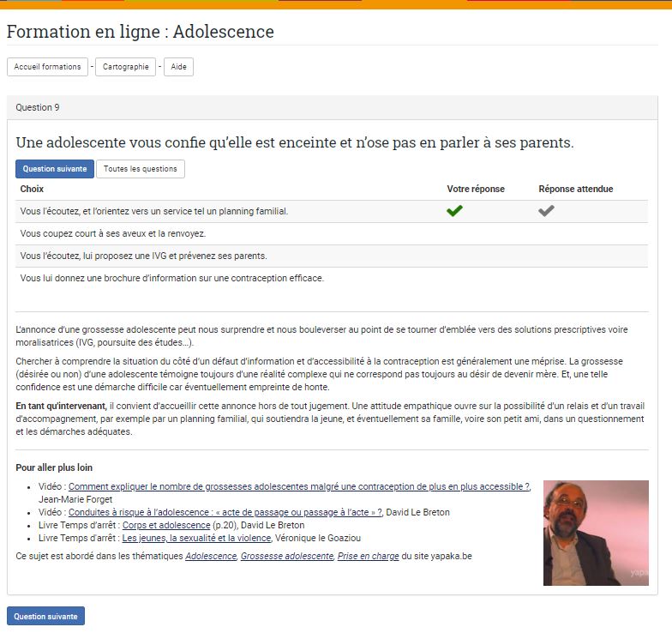Open video link about grossesses adolescentes

point(299,486)
